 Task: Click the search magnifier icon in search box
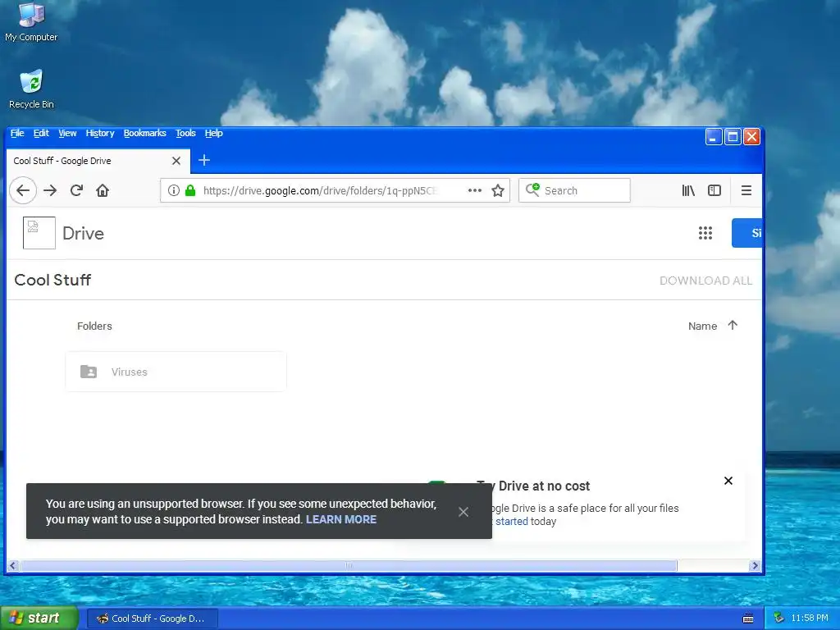[x=532, y=189]
